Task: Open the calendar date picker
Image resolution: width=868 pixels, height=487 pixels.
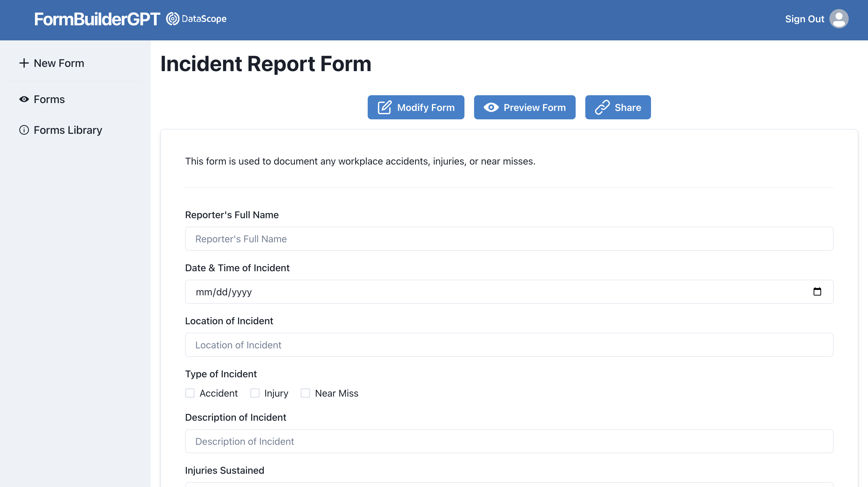Action: pos(817,291)
